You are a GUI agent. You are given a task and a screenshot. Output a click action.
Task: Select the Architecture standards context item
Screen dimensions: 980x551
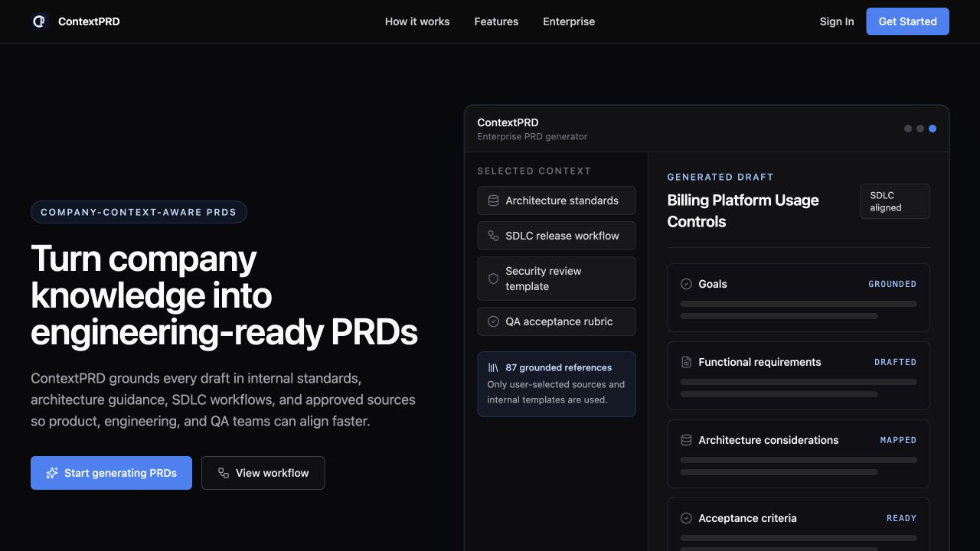click(557, 201)
